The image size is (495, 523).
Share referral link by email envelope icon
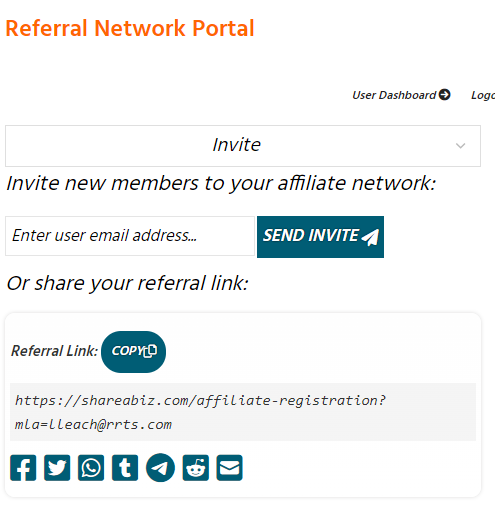click(x=229, y=468)
